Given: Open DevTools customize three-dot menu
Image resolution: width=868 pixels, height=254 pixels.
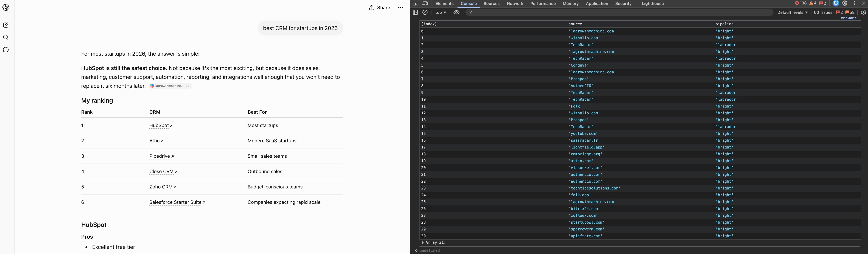Looking at the screenshot, I should pyautogui.click(x=854, y=3).
